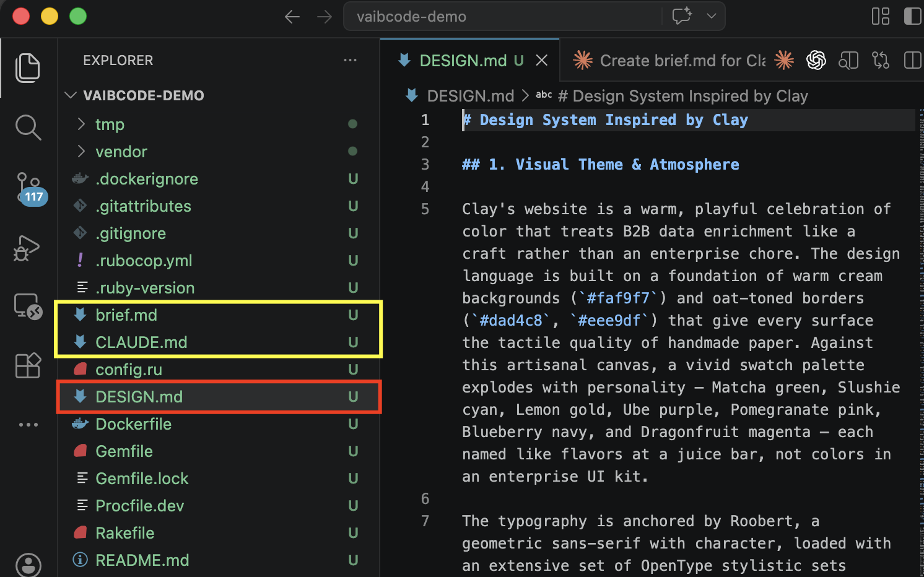Click the `#dad4c8` color code text
The height and width of the screenshot is (577, 924).
click(x=511, y=320)
